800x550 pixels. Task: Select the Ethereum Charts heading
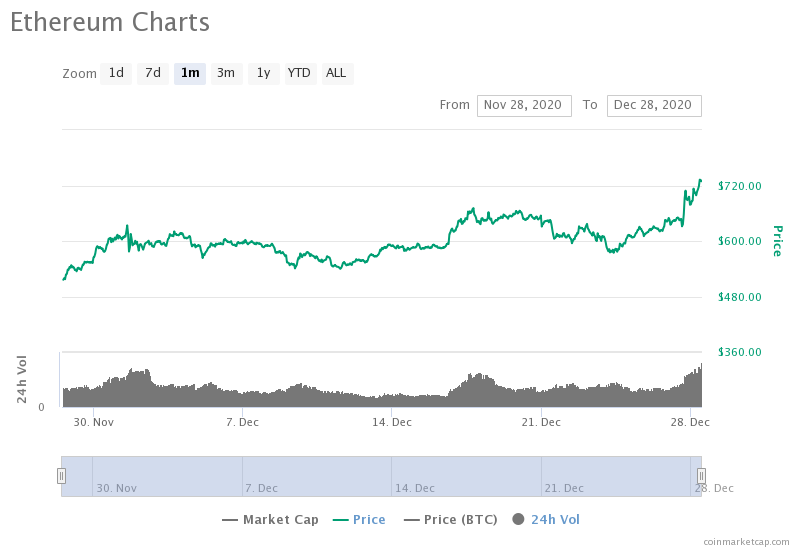[x=110, y=22]
